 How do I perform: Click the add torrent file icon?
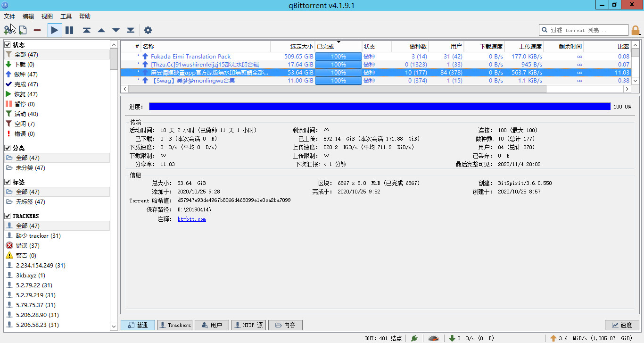tap(22, 30)
